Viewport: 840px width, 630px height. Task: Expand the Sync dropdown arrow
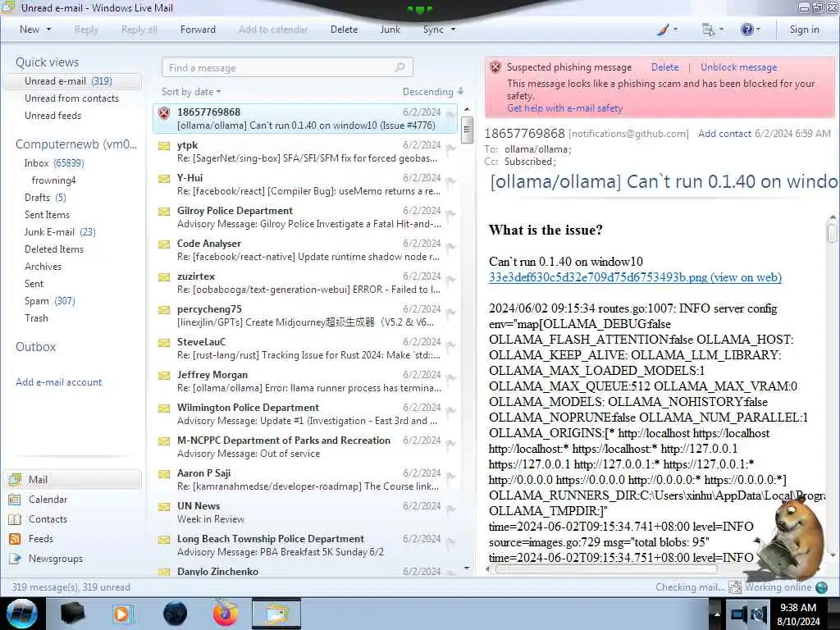(x=453, y=30)
